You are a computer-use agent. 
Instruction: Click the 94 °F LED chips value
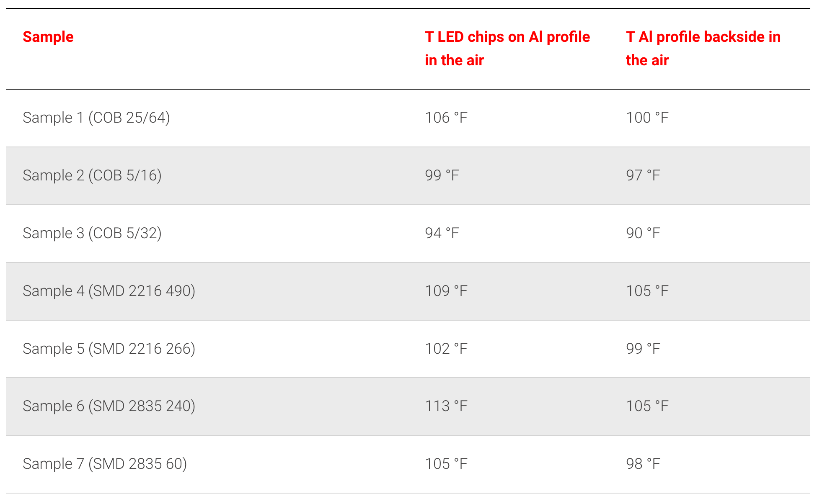coord(442,233)
